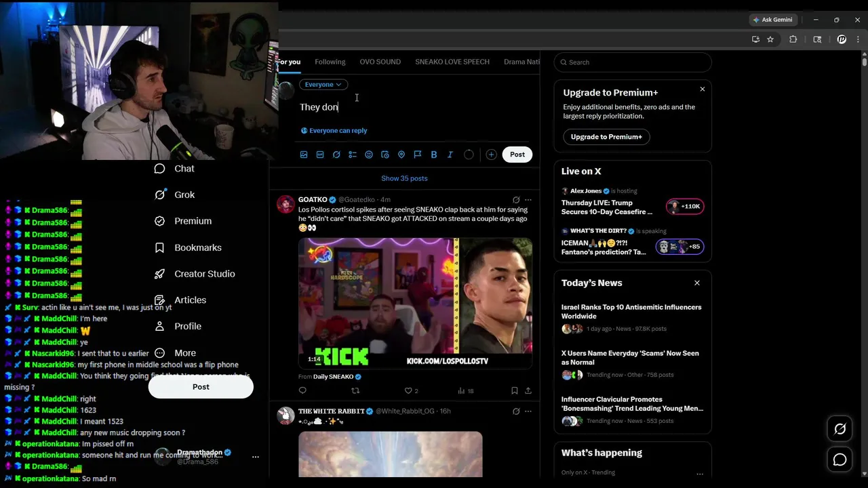Install app via address bar icon

coord(755,39)
